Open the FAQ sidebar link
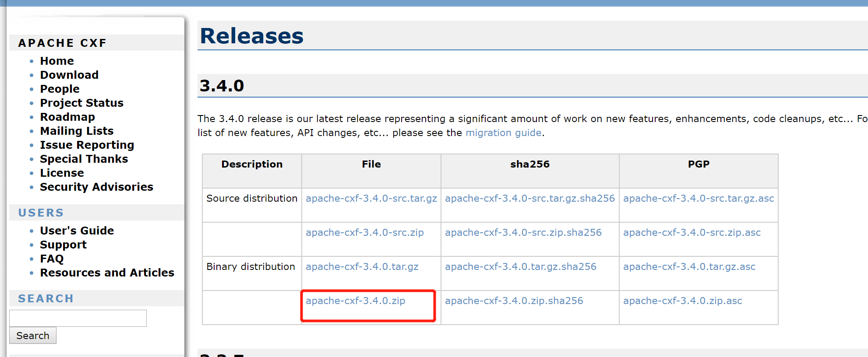868x357 pixels. (x=52, y=259)
